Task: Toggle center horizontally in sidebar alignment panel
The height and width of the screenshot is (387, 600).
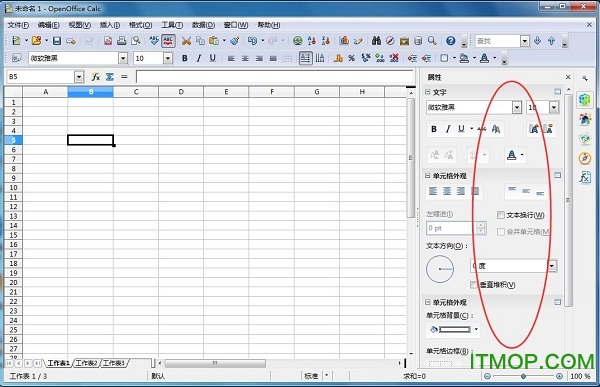Action: point(447,191)
